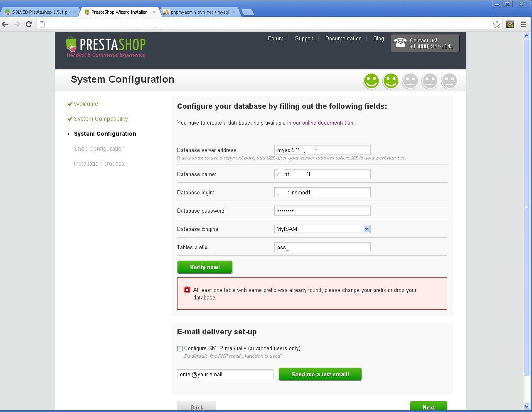Click the browser forward arrow
Viewport: 532px width, 412px height.
click(17, 25)
